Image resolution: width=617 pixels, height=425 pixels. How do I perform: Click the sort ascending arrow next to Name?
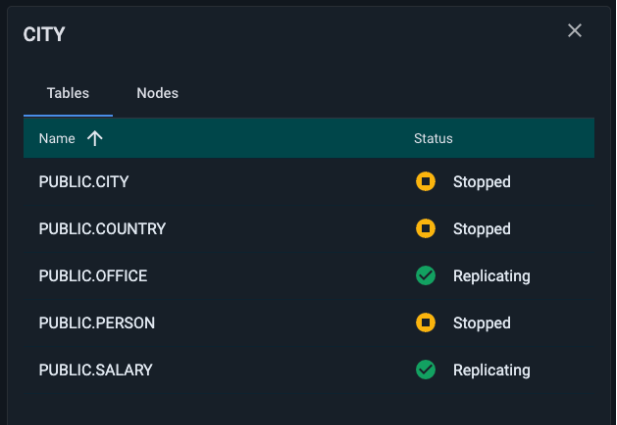95,139
